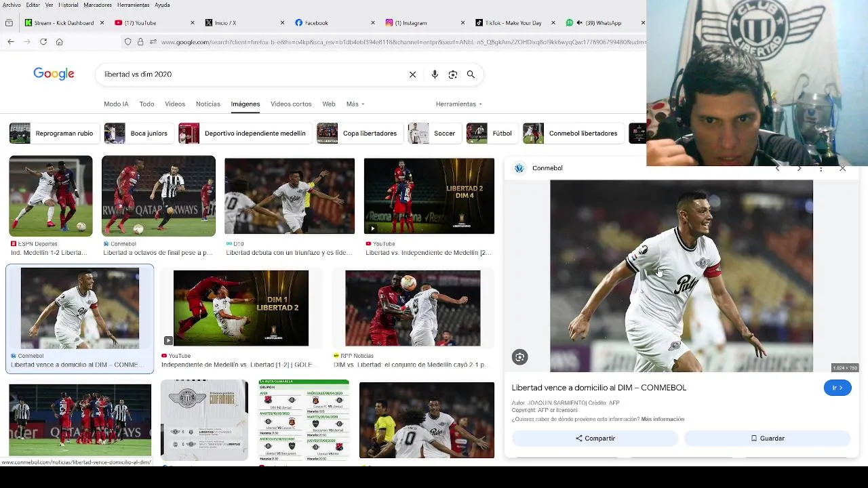This screenshot has height=488, width=868.
Task: Open the 'DIM 1 LIBERTAD 2' video thumbnail
Action: pyautogui.click(x=241, y=308)
